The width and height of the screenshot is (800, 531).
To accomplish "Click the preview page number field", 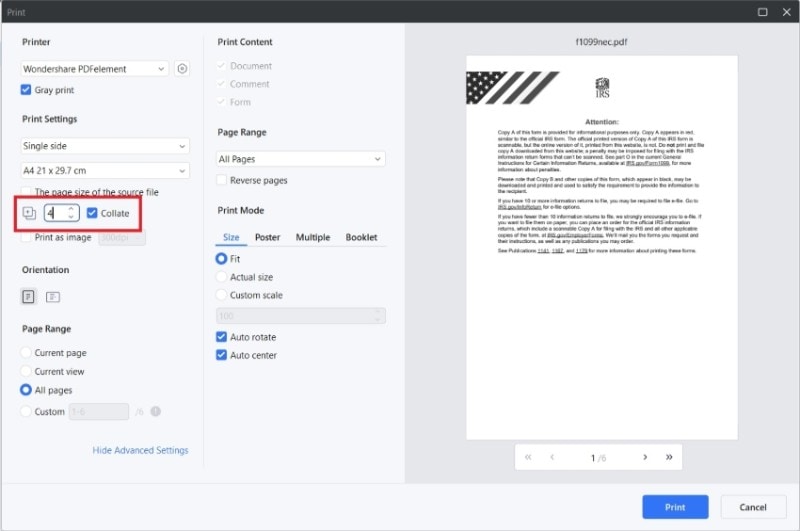I will 593,458.
